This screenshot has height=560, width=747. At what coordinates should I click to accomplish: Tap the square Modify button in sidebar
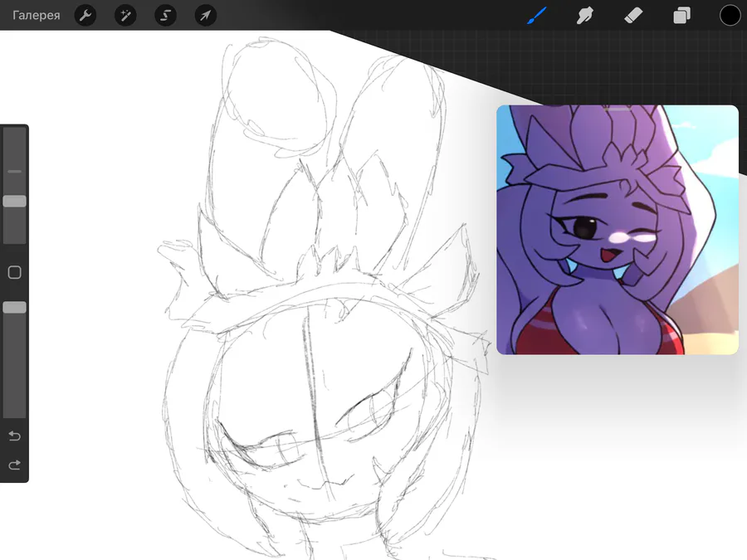14,272
